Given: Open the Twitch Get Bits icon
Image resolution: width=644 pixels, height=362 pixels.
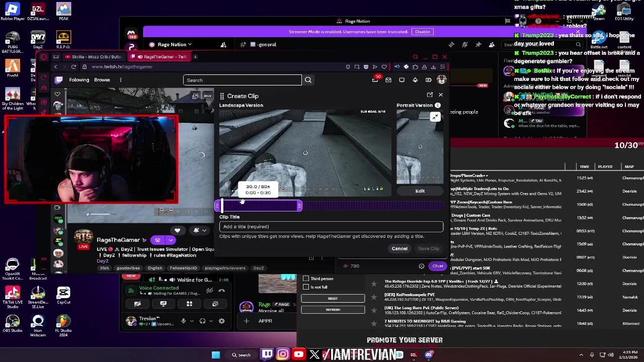Looking at the screenshot, I should tap(415, 80).
